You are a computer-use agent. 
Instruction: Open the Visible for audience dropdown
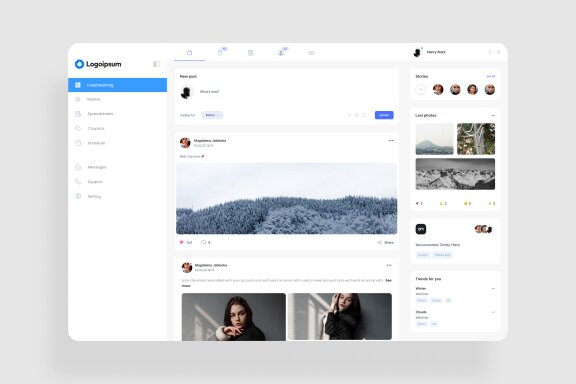point(212,115)
